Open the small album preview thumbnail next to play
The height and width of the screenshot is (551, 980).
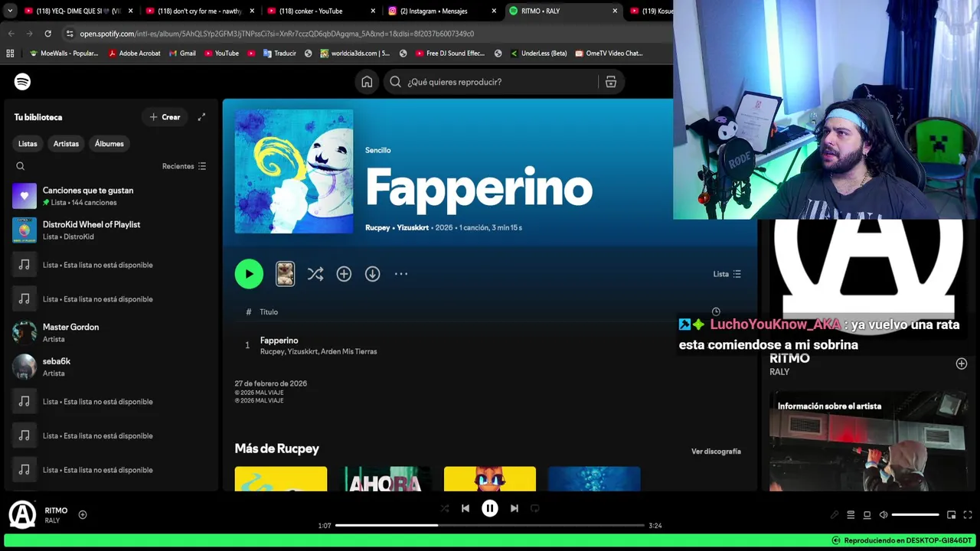[285, 274]
